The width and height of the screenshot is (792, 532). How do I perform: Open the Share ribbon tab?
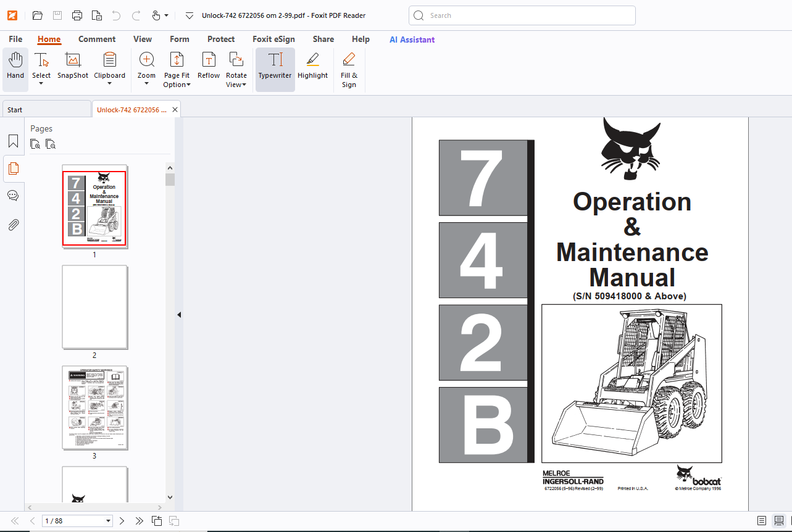click(x=323, y=39)
